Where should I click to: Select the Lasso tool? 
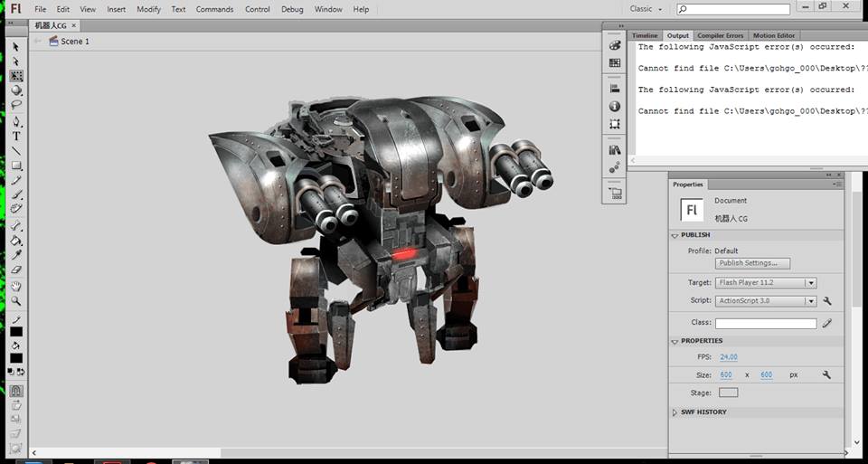point(16,105)
